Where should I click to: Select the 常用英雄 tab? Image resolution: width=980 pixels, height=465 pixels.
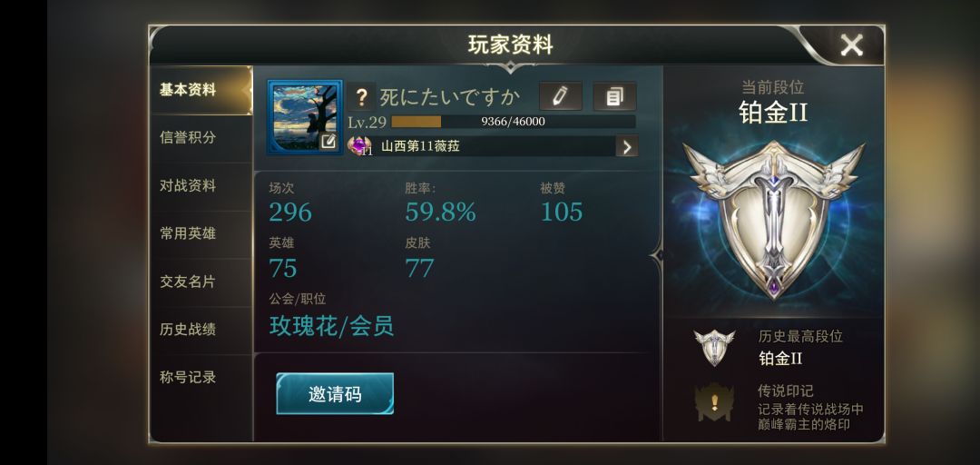point(188,233)
